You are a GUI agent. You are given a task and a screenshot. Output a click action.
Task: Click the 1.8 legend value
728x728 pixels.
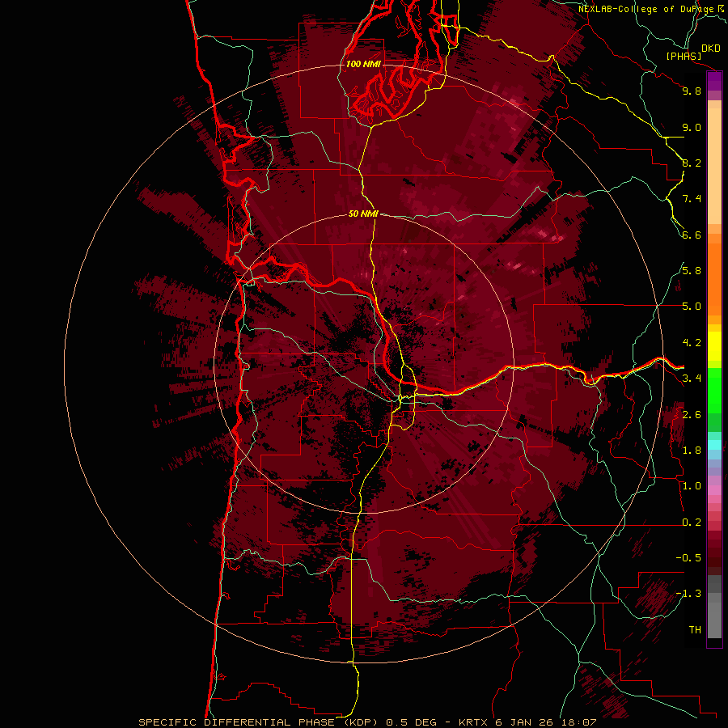pos(692,451)
